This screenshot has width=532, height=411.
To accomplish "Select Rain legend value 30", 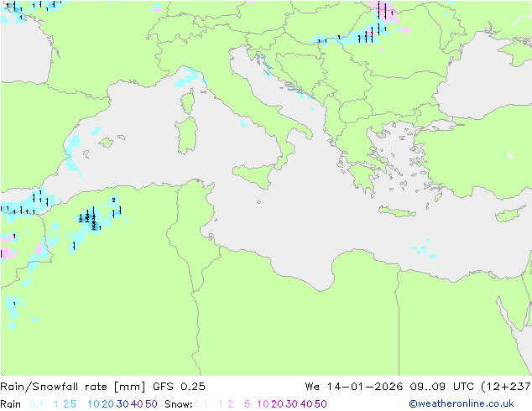I will [x=123, y=404].
